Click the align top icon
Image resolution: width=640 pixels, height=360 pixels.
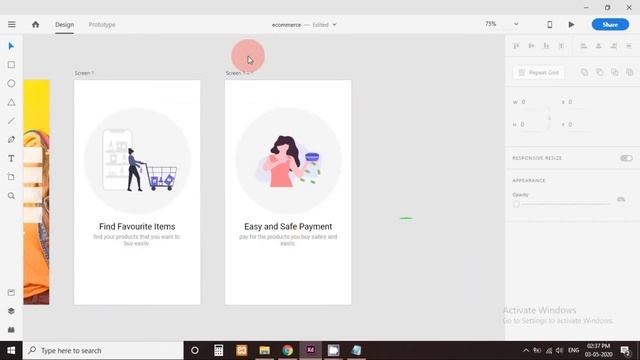(516, 46)
